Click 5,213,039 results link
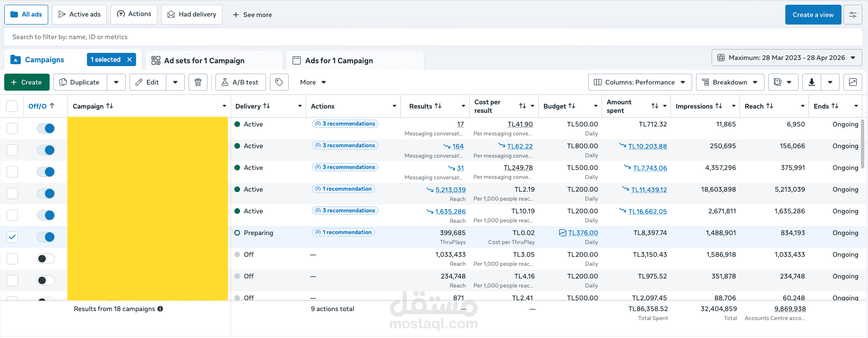 point(450,190)
